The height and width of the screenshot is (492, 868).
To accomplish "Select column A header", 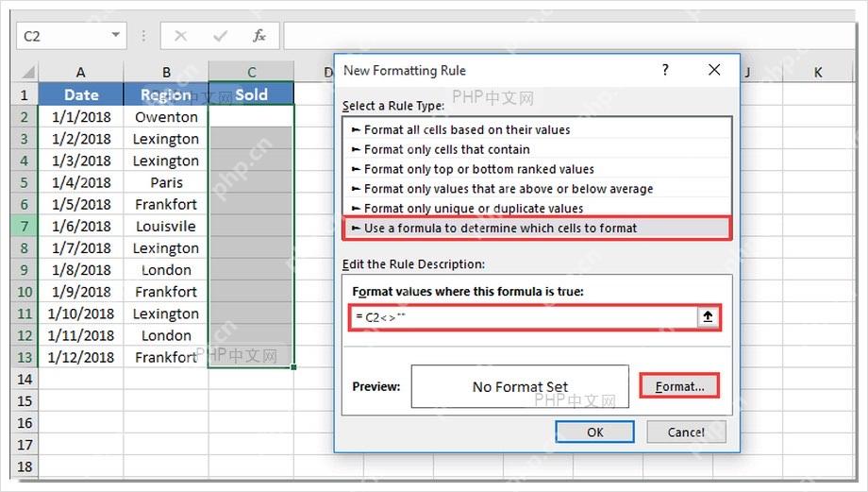I will [81, 72].
